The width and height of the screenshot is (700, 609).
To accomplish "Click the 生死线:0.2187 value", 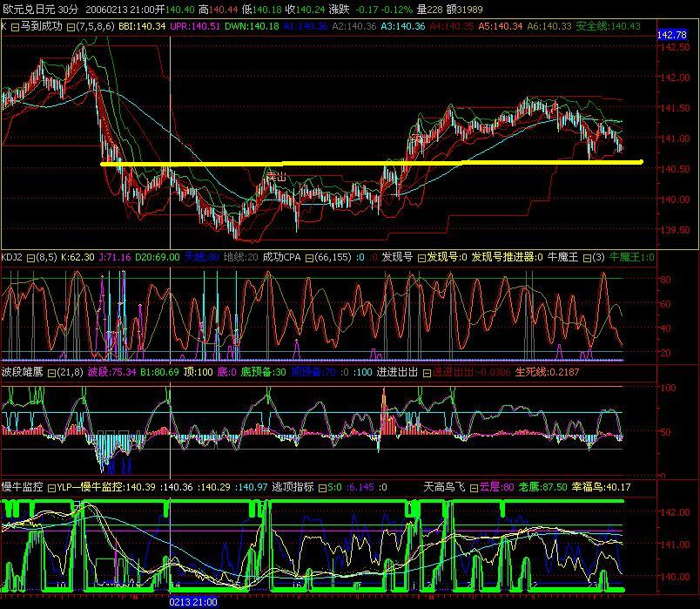I will tap(547, 372).
